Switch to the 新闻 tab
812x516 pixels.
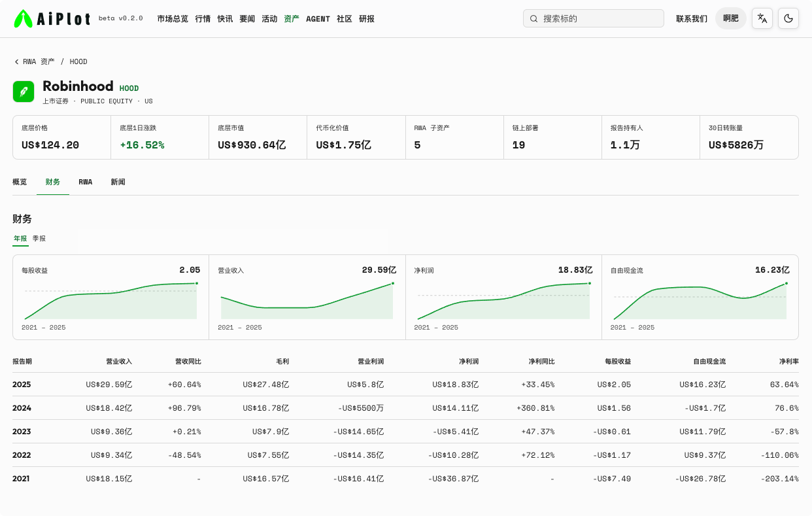118,182
